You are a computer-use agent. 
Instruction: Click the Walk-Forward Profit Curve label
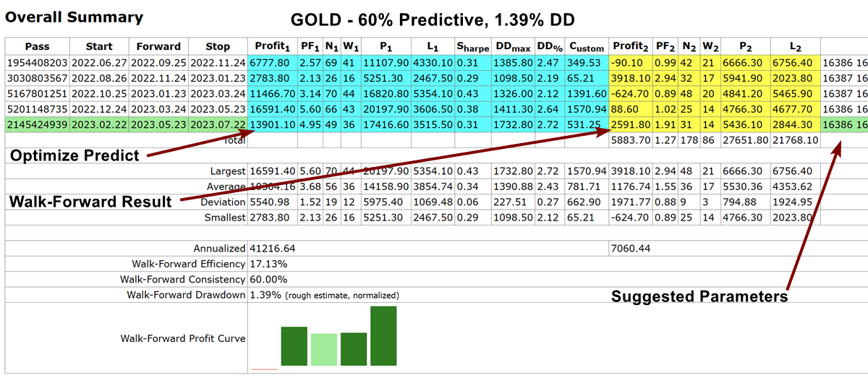183,338
